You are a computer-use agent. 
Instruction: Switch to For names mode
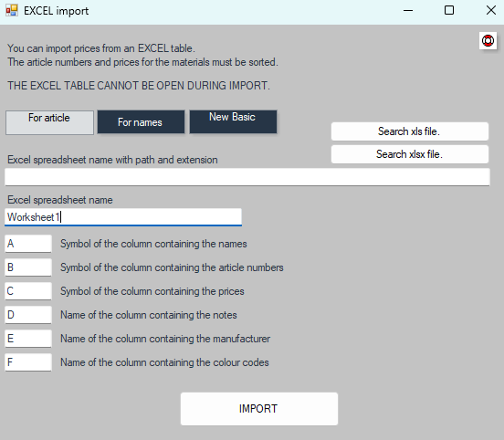(x=141, y=121)
